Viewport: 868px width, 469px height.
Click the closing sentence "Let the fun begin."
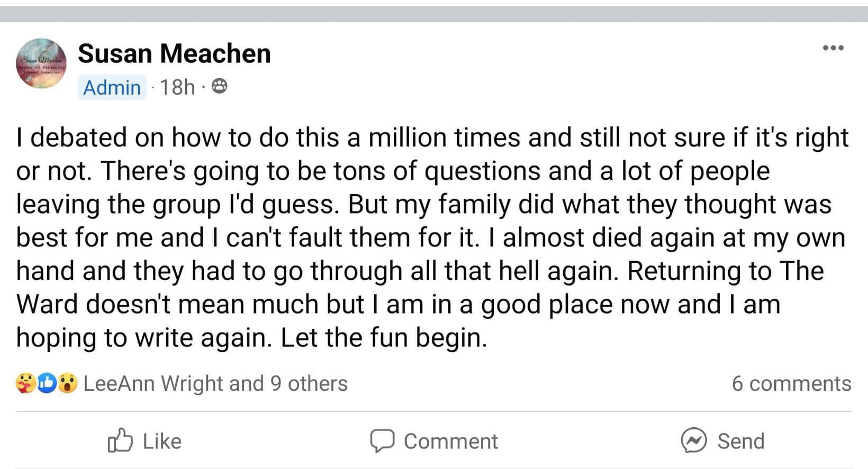tap(384, 337)
